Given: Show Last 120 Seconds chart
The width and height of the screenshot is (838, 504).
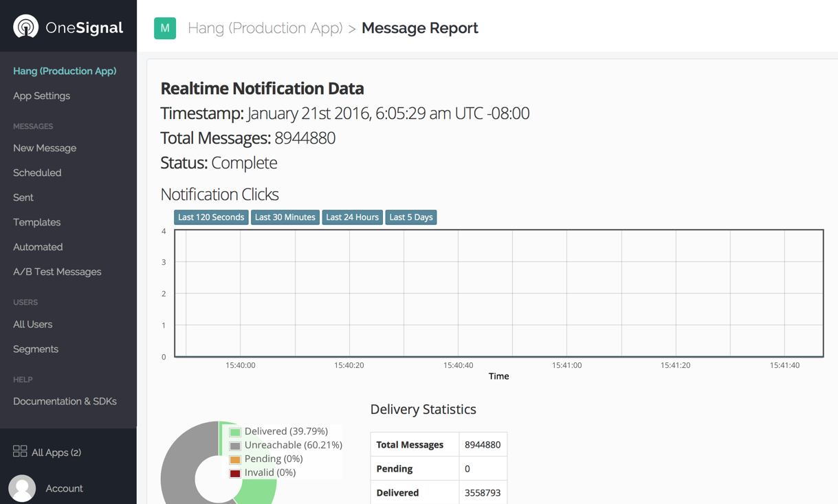Looking at the screenshot, I should click(x=211, y=217).
